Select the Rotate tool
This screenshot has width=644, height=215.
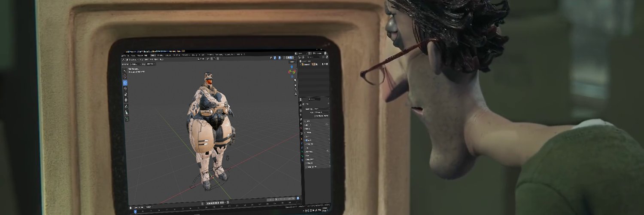pos(125,89)
